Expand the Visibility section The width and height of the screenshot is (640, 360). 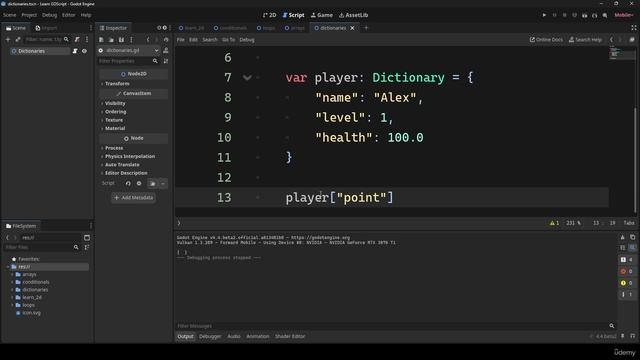coord(115,104)
